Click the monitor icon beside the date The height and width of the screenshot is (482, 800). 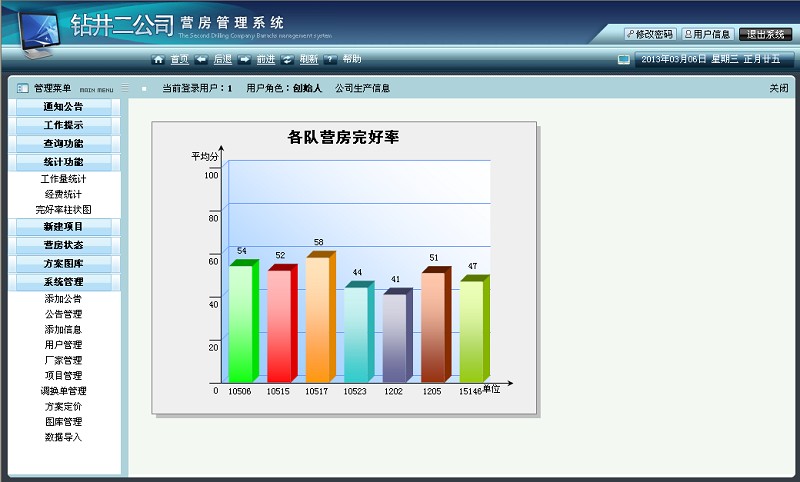(624, 60)
